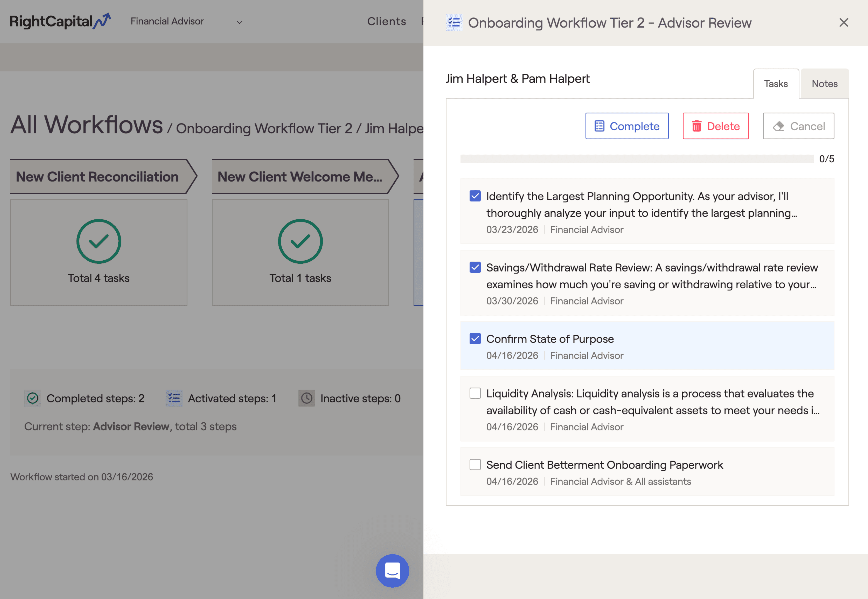Click the activated steps list icon
This screenshot has height=599, width=868.
point(174,398)
